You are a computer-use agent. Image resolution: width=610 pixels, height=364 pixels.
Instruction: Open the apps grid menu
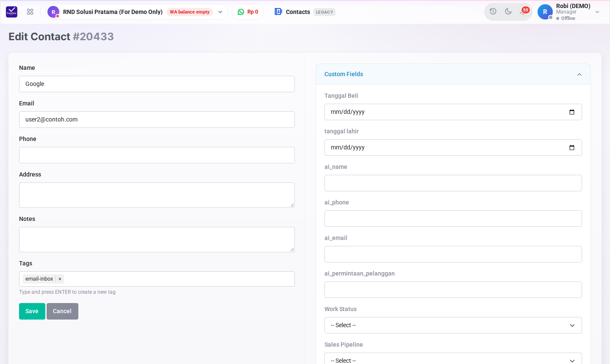click(30, 12)
